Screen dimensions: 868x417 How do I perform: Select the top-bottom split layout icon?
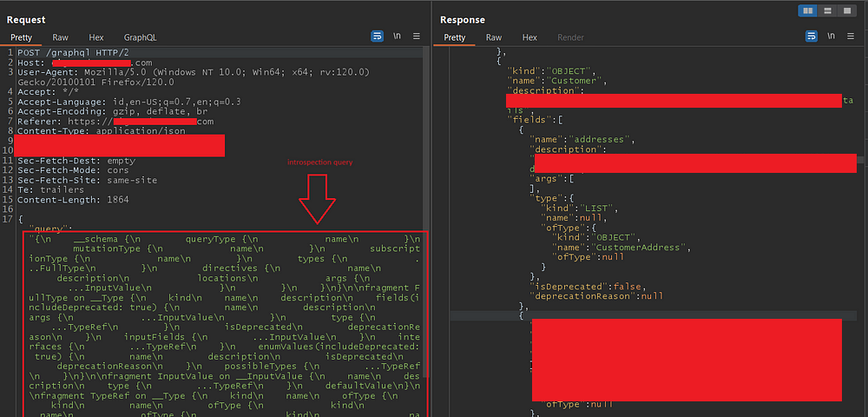[826, 10]
